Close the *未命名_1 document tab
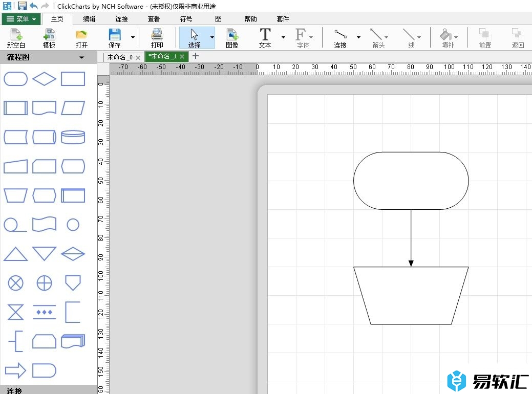Image resolution: width=532 pixels, height=394 pixels. [182, 57]
